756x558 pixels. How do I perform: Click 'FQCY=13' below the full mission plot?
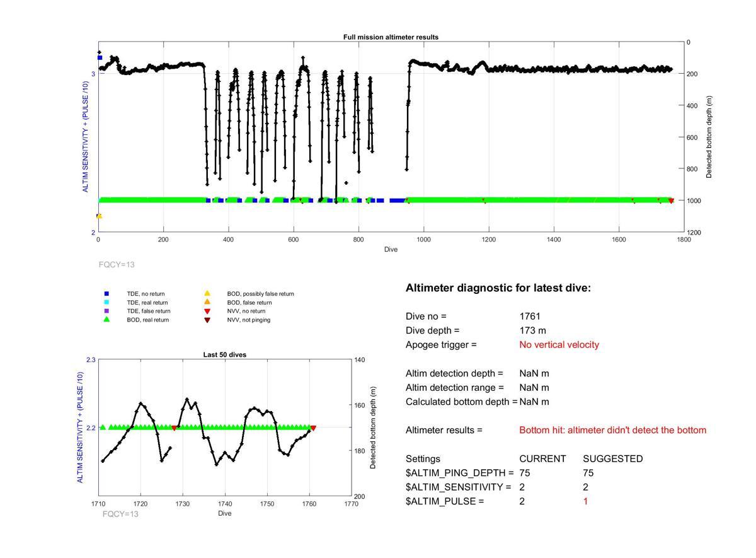tap(117, 265)
